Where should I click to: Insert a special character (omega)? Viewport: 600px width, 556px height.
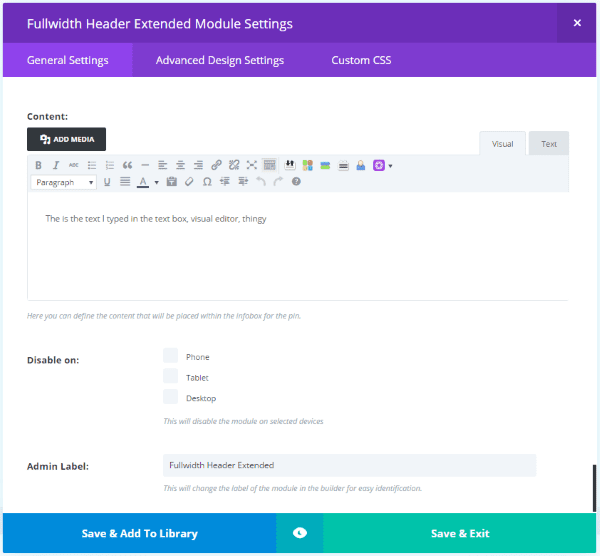207,182
